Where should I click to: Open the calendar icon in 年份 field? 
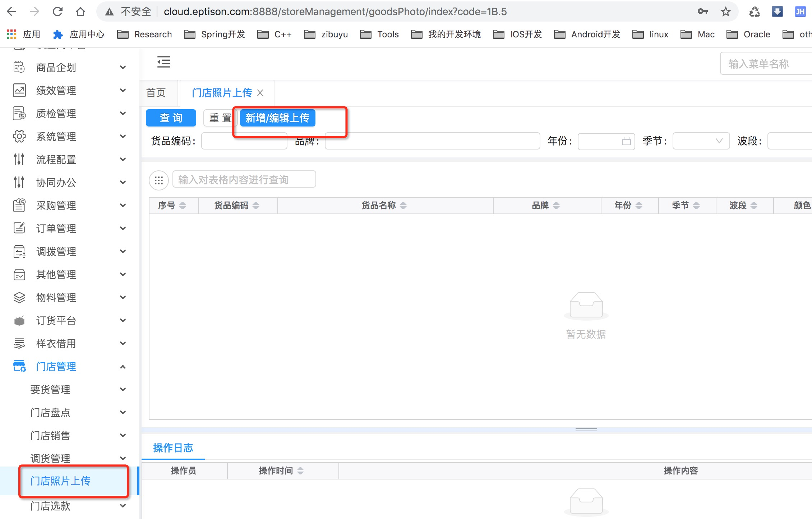(x=626, y=141)
